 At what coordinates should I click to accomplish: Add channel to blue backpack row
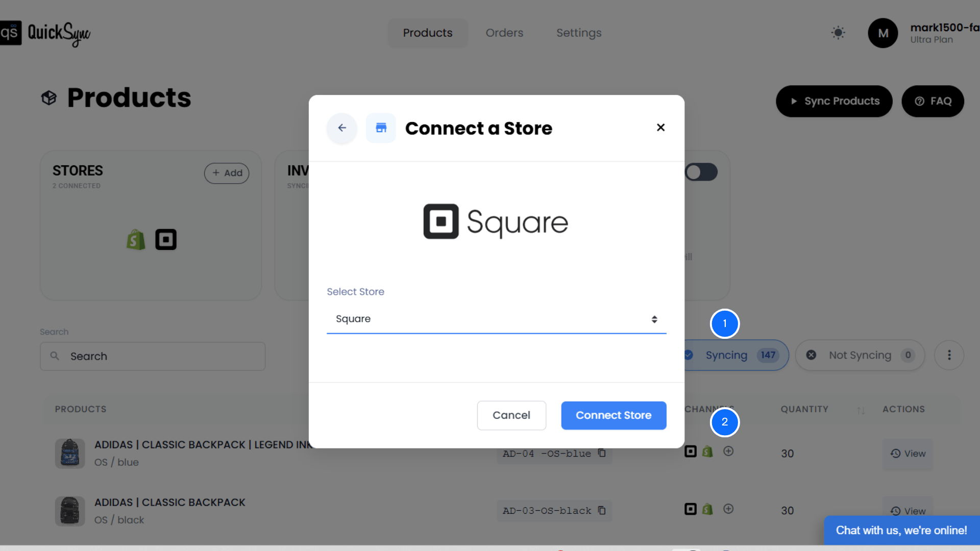coord(728,452)
